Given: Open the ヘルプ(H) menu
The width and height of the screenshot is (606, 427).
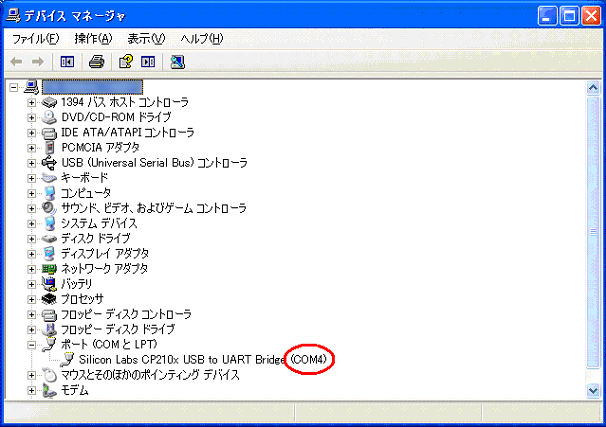Looking at the screenshot, I should click(x=202, y=39).
